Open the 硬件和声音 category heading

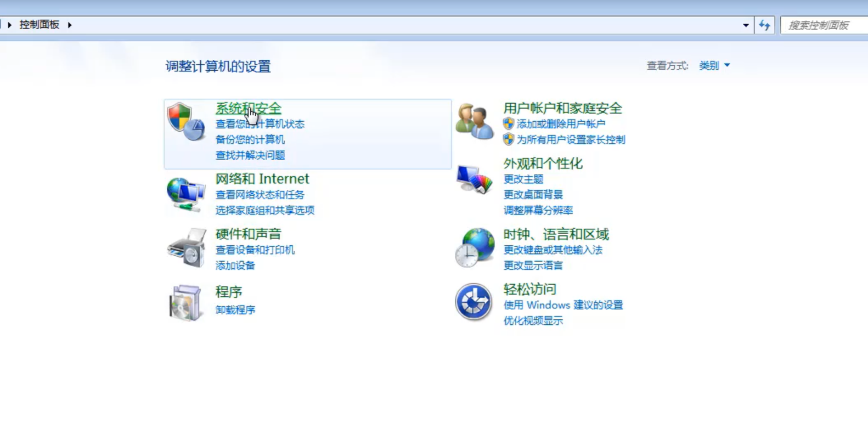pos(249,234)
